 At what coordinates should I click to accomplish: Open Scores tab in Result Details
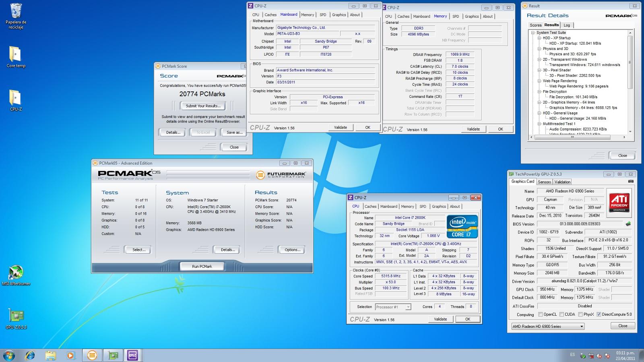[535, 25]
